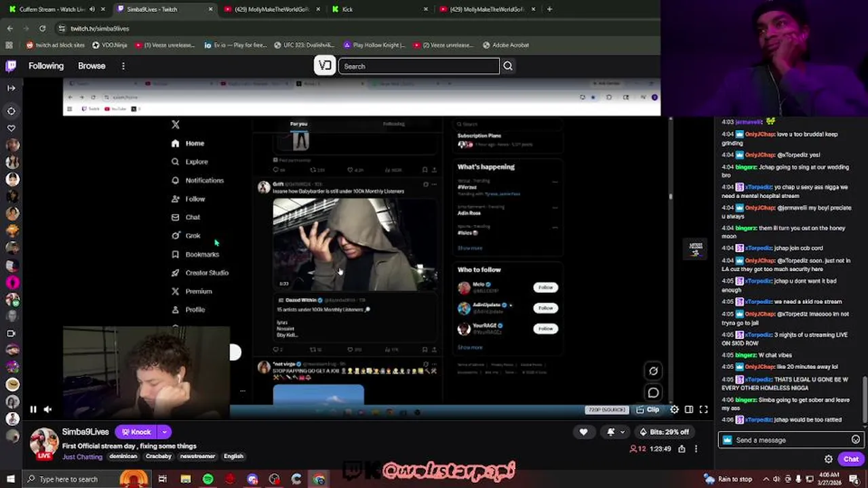Pause the Twitch stream player
This screenshot has width=868, height=488.
pos(33,409)
